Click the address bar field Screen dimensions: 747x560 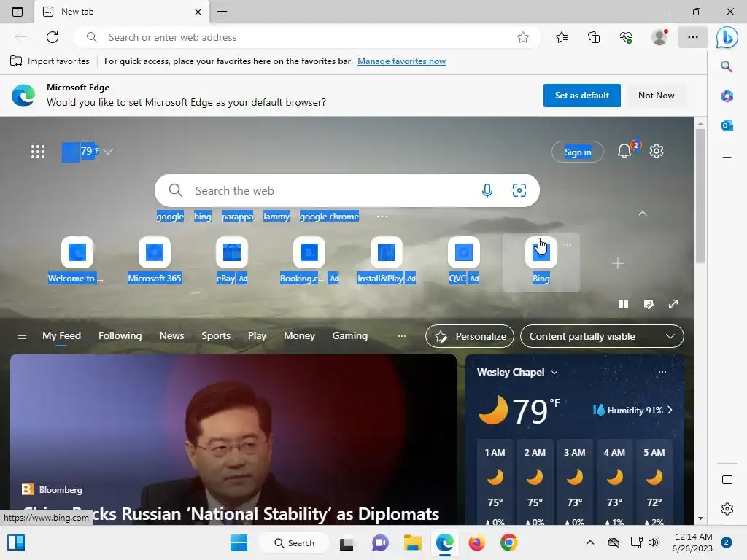[307, 37]
